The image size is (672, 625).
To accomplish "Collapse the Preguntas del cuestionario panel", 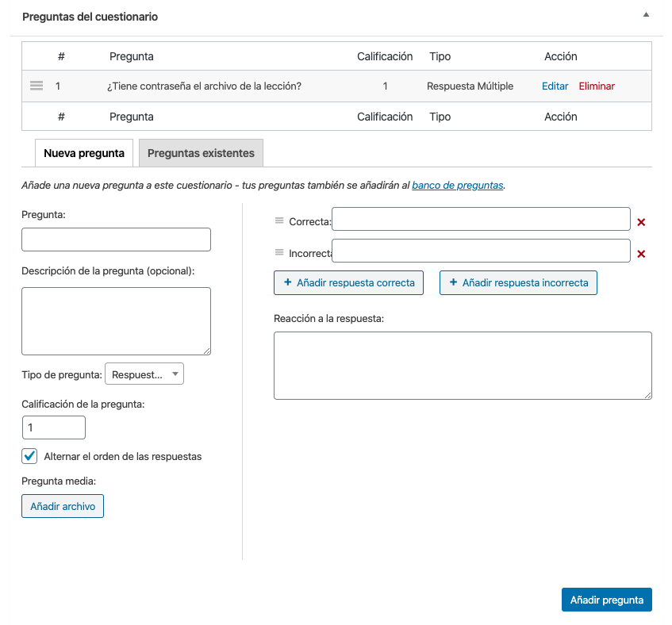I will click(x=646, y=15).
